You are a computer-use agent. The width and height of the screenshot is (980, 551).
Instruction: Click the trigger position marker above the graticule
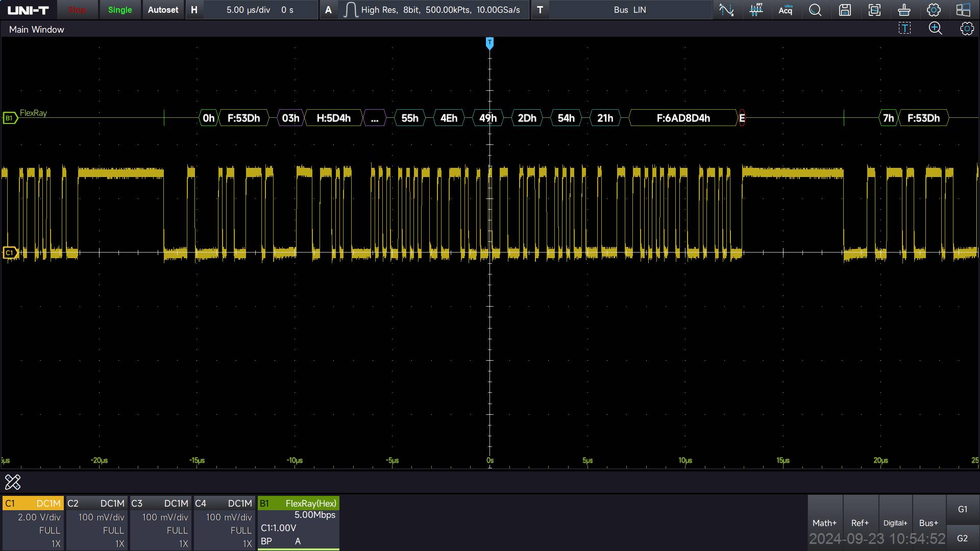coord(489,44)
